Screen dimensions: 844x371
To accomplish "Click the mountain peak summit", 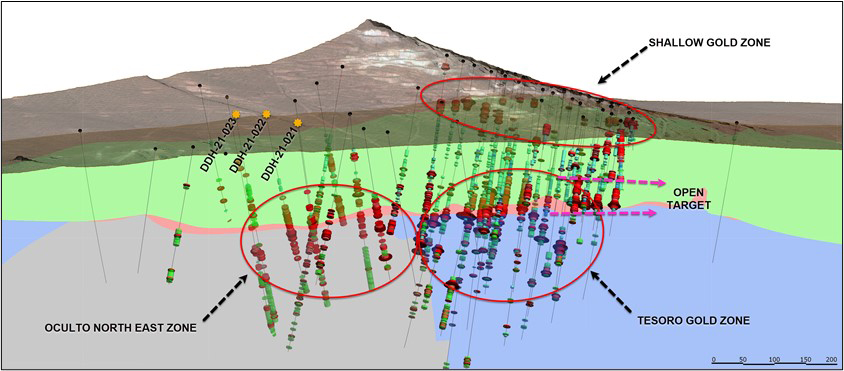I will tap(368, 22).
